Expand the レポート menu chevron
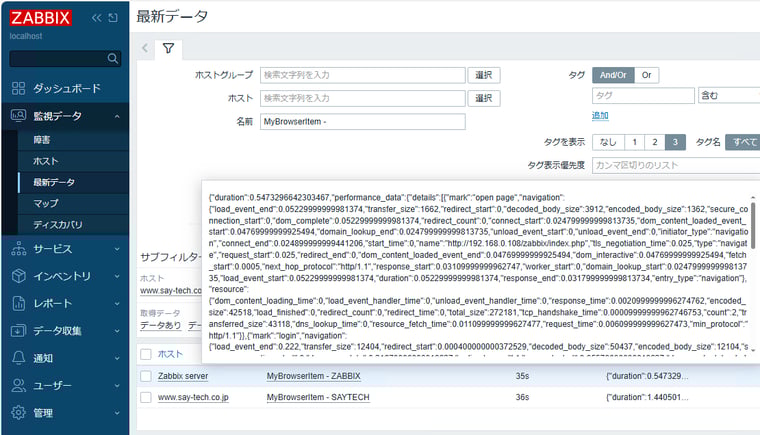This screenshot has height=435, width=760. coord(117,304)
